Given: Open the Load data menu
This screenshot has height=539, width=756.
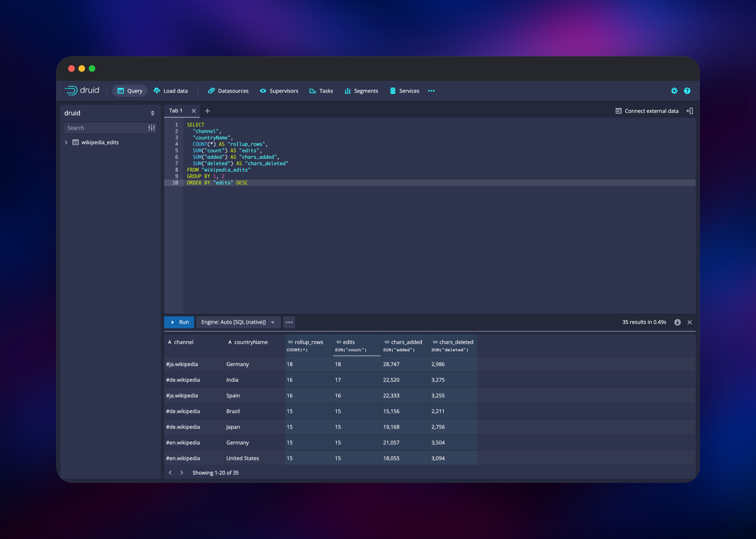Looking at the screenshot, I should (171, 91).
